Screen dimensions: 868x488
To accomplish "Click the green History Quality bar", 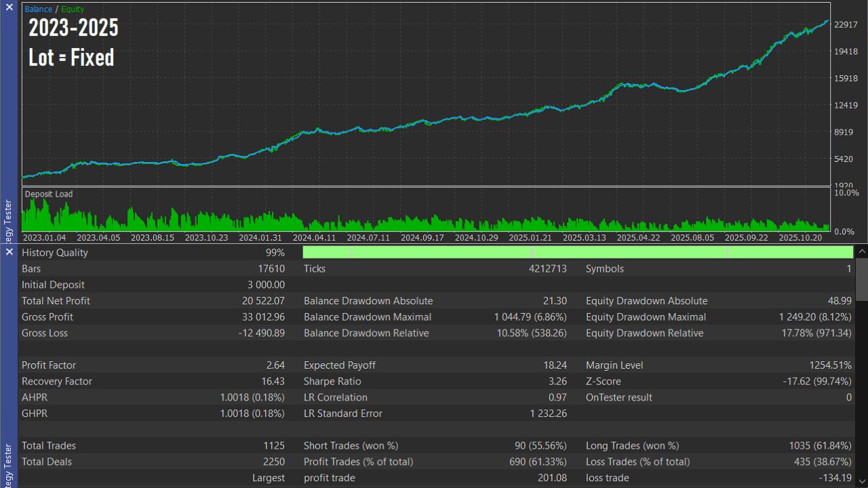I will click(x=578, y=252).
